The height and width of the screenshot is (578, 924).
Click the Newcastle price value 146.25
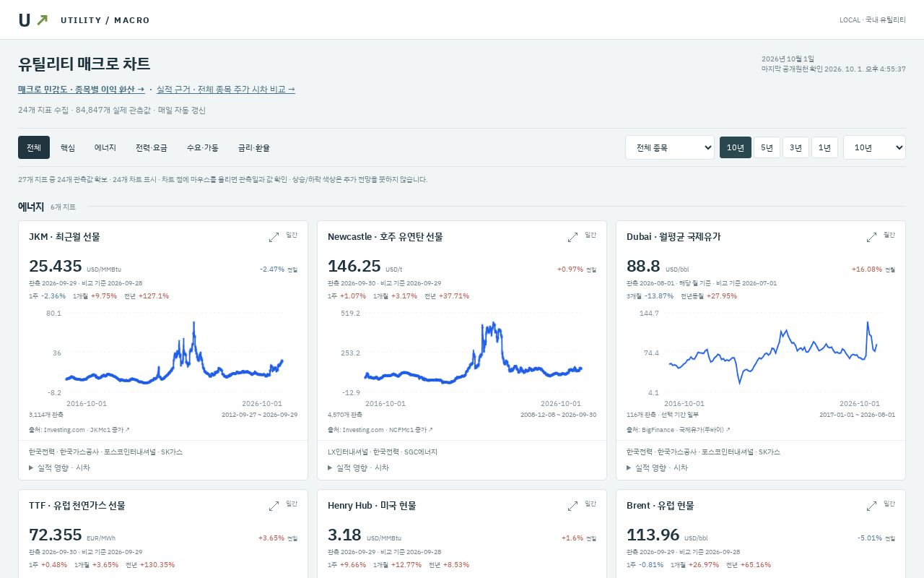coord(354,266)
